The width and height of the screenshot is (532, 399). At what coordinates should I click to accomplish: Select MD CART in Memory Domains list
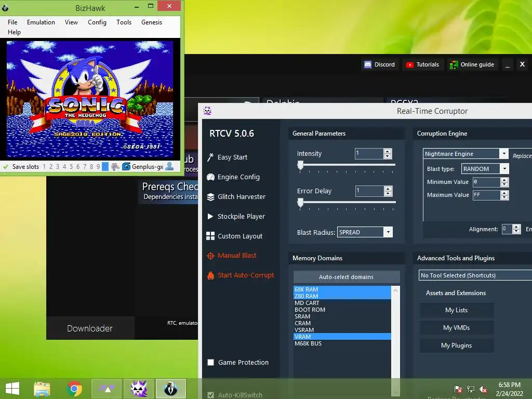pos(342,303)
